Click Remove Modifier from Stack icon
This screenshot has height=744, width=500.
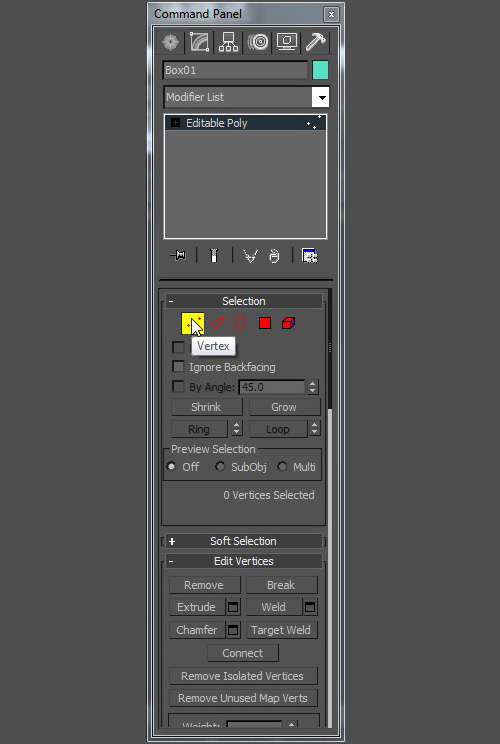274,256
